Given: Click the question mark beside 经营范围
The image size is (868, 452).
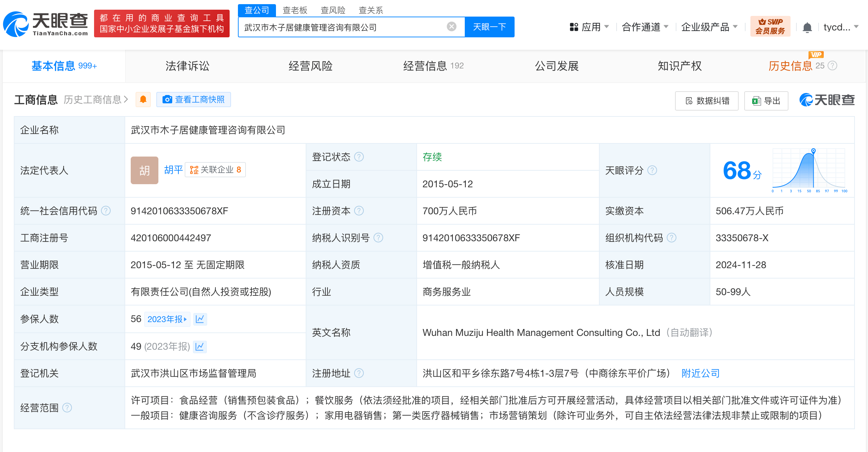Looking at the screenshot, I should [x=66, y=408].
